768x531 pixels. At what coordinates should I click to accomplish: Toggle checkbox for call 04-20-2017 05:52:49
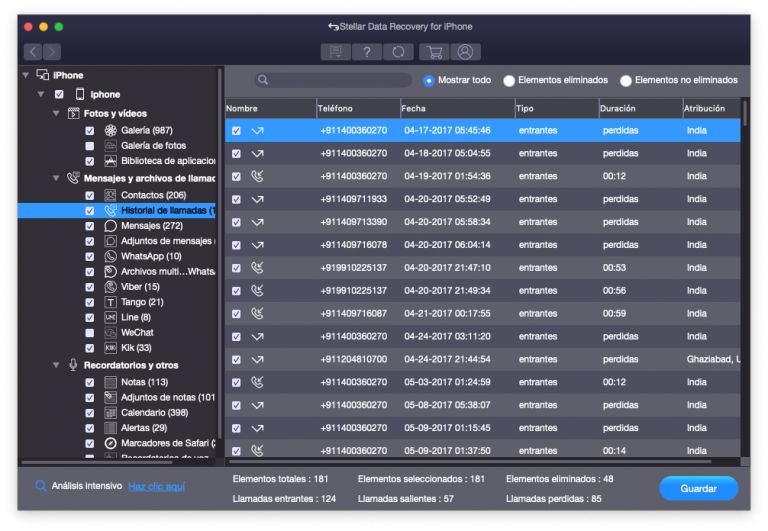[236, 199]
